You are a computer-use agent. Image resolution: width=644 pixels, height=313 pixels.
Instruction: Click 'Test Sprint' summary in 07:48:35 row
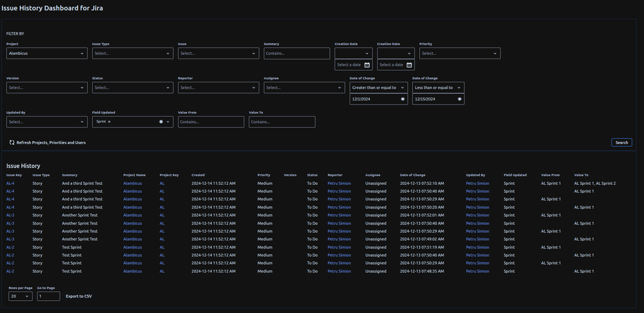(x=72, y=271)
